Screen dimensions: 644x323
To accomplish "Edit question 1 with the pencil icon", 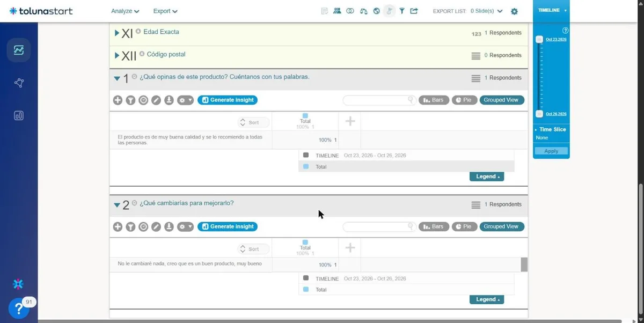I will pos(156,100).
